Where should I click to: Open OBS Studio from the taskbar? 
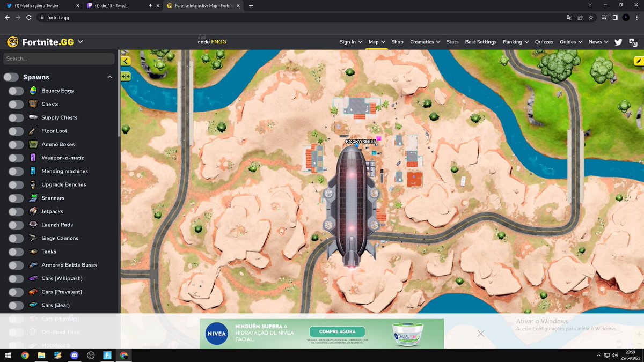(x=91, y=355)
